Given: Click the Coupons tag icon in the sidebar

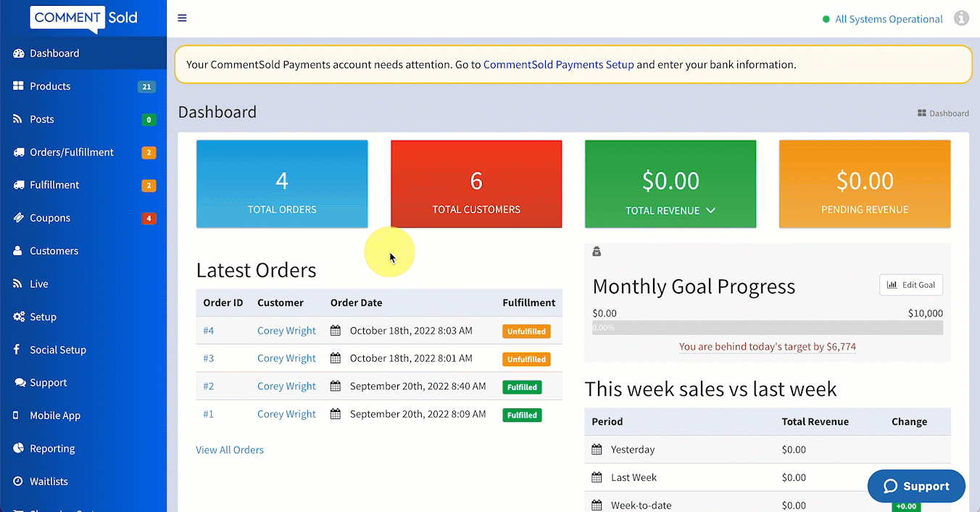Looking at the screenshot, I should tap(18, 218).
